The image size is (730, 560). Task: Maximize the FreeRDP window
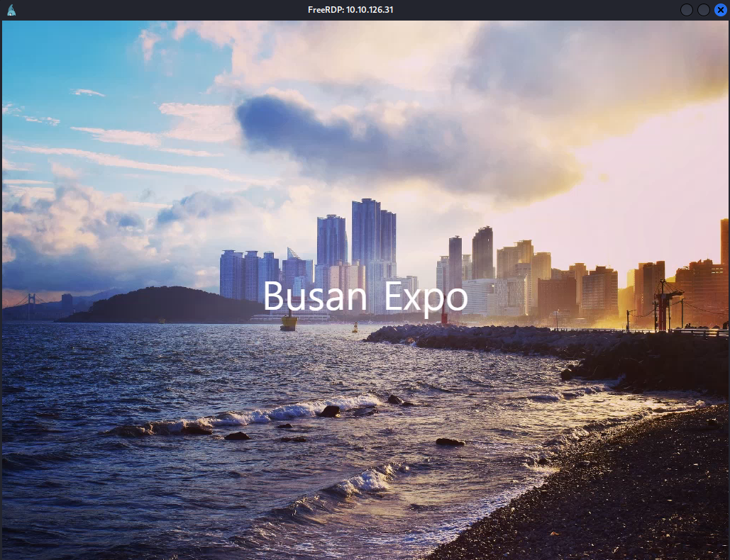click(703, 10)
